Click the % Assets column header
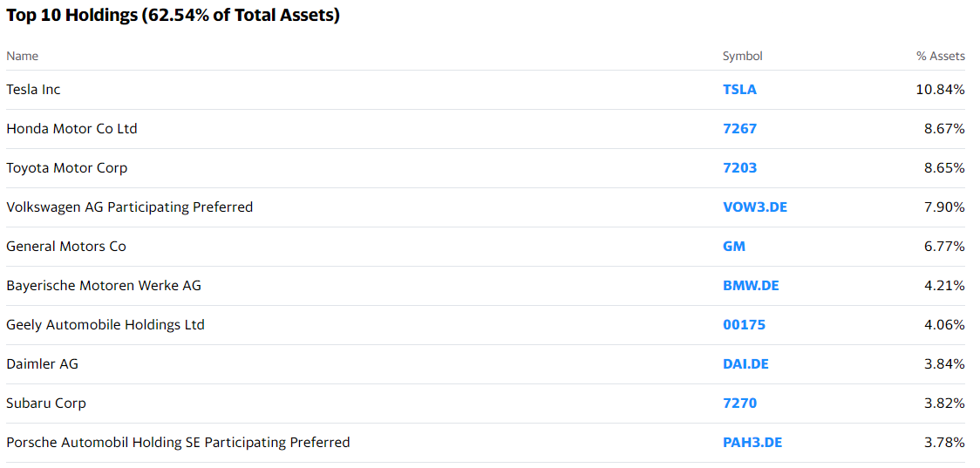The height and width of the screenshot is (468, 980). [941, 56]
